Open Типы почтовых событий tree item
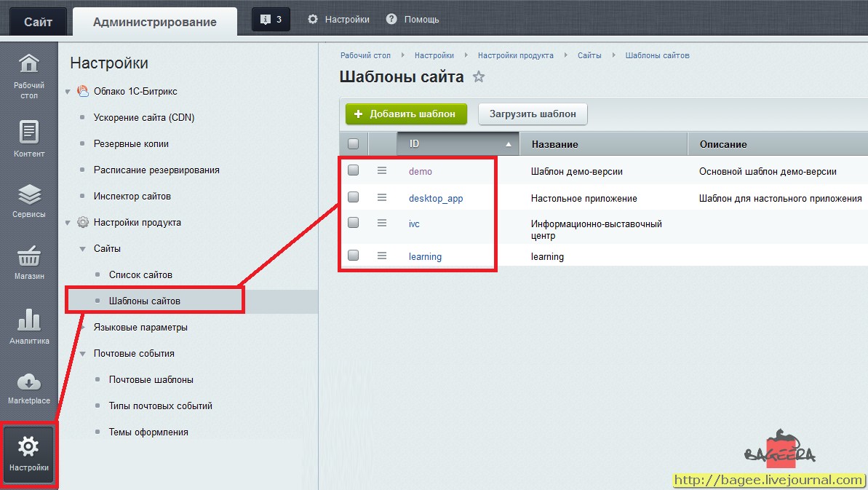The width and height of the screenshot is (868, 490). coord(161,406)
